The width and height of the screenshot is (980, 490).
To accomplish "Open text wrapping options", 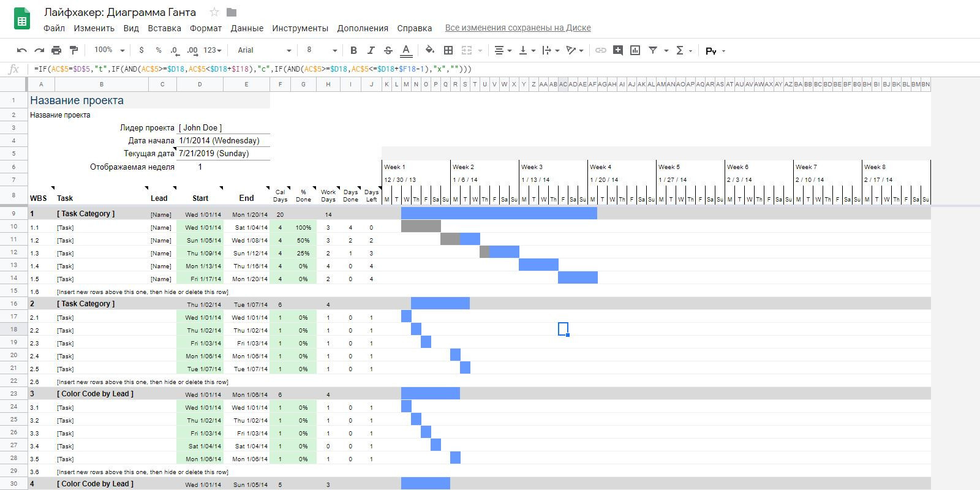I will tap(551, 50).
